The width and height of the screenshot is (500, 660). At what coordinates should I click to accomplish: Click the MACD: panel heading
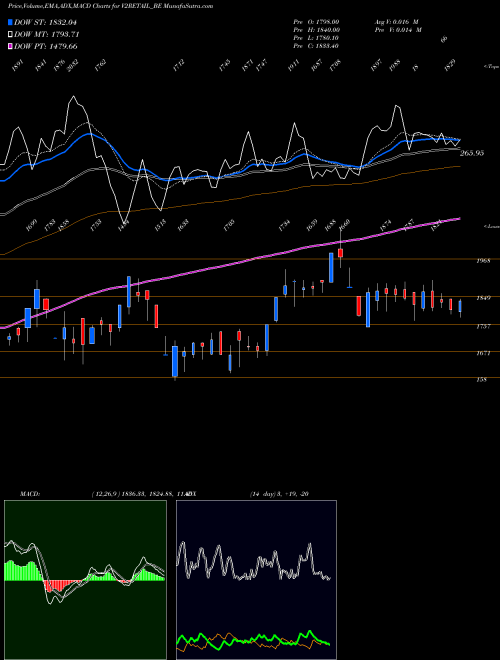click(30, 494)
